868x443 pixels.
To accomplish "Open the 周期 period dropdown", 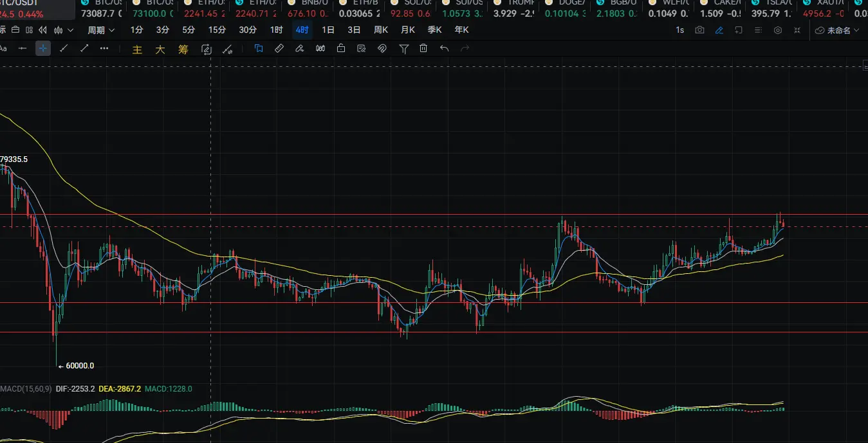I will pos(101,30).
